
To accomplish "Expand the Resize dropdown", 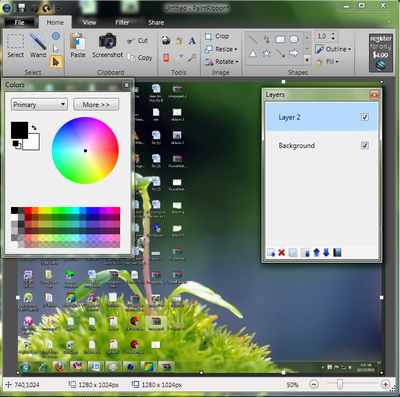I will coord(221,49).
